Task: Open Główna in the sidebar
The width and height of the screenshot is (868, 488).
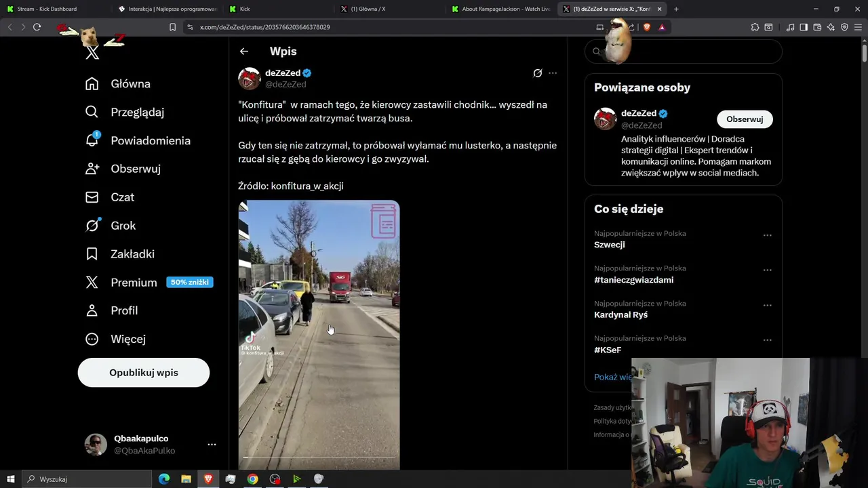Action: [117, 84]
